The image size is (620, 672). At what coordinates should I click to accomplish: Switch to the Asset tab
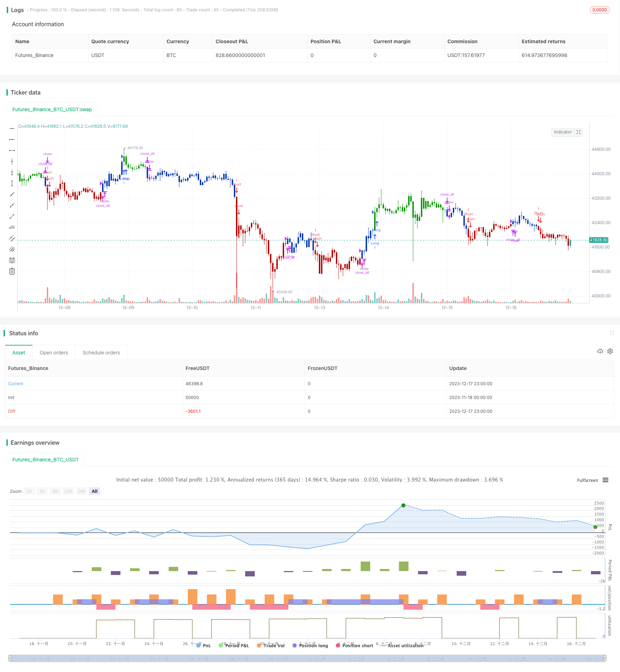tap(19, 353)
